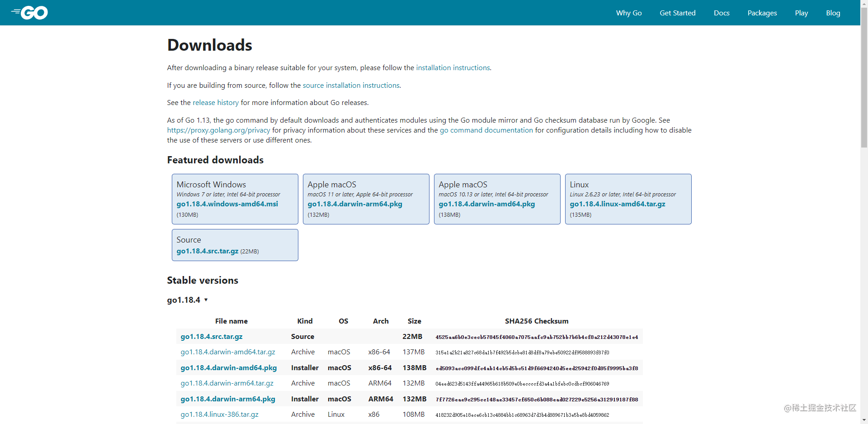Collapse the go1.18.4 stable version section
Screen dimensions: 868x424
click(x=188, y=300)
